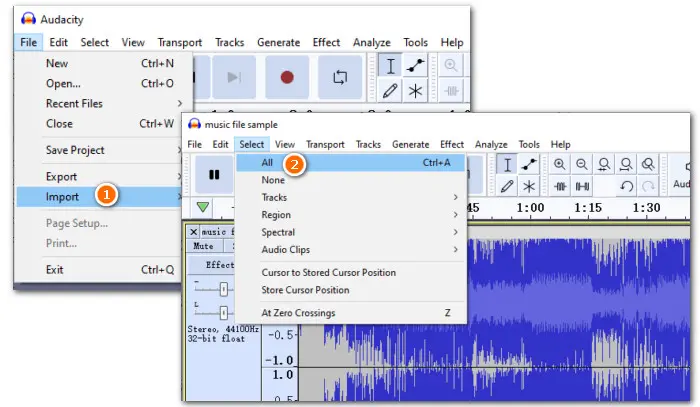The height and width of the screenshot is (407, 700).
Task: Select the Multi-tool asterisk in back Audacity window
Action: (x=416, y=91)
